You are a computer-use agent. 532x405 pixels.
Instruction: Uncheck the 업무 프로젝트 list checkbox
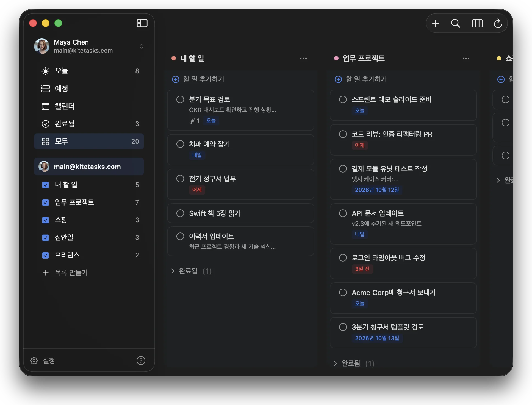46,203
